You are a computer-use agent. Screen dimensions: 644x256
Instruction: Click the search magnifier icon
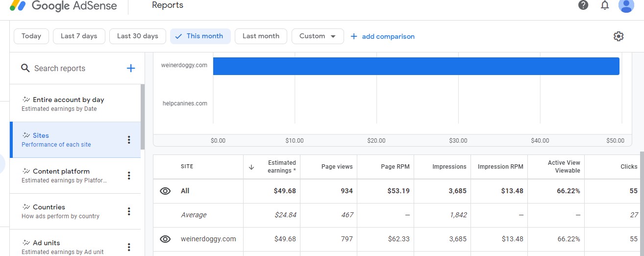click(25, 68)
